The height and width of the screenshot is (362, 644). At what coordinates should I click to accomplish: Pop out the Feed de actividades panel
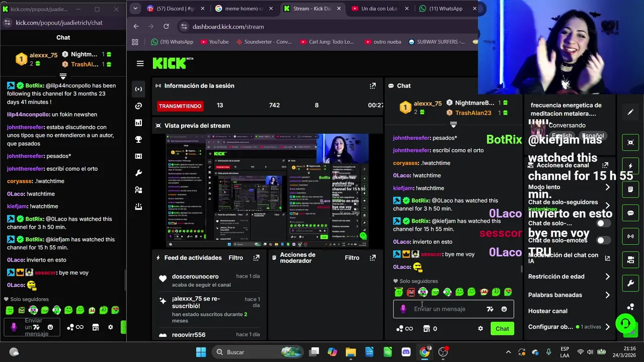(257, 258)
